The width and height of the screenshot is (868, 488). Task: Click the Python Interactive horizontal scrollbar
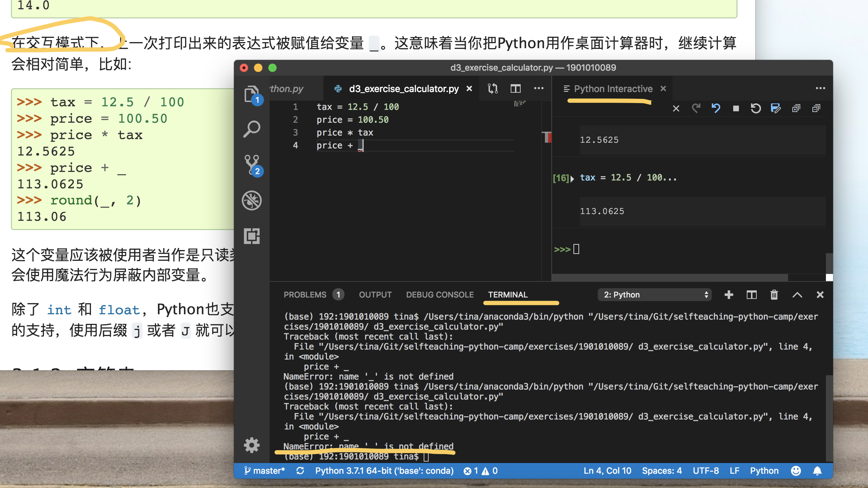click(670, 277)
